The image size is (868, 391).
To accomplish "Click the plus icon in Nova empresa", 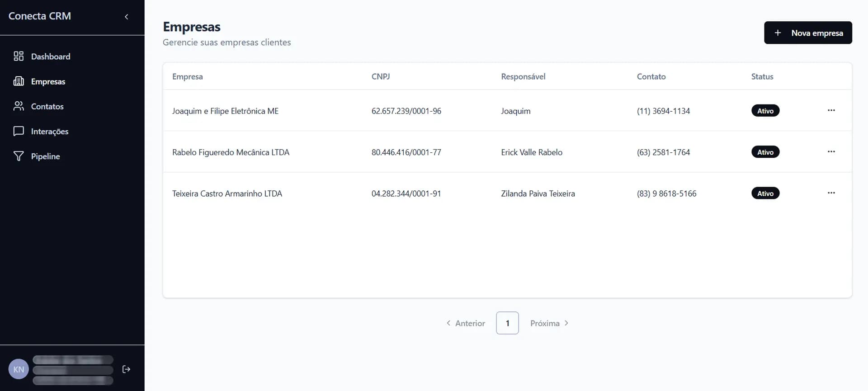I will pos(778,33).
